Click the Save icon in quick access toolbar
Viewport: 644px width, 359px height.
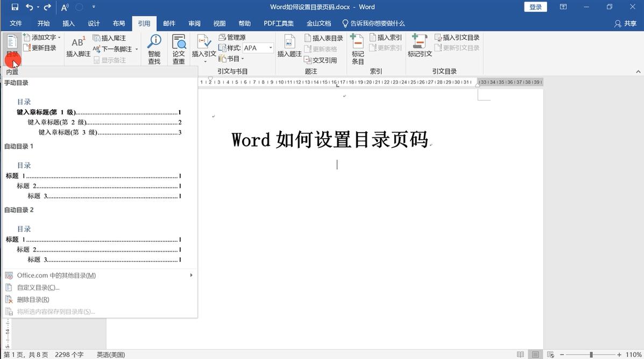pos(15,7)
